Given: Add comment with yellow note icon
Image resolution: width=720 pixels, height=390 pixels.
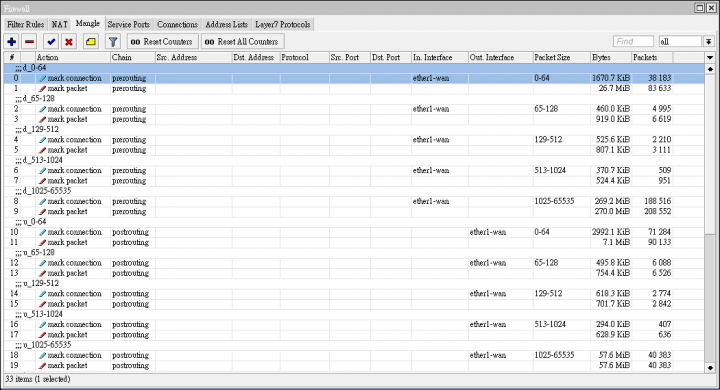Looking at the screenshot, I should [x=91, y=42].
